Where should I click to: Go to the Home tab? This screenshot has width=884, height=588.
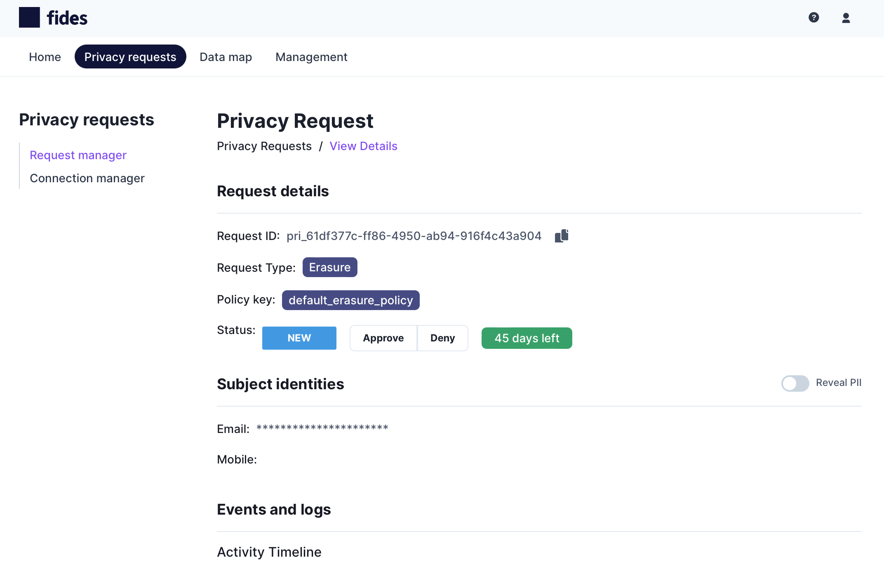[45, 57]
